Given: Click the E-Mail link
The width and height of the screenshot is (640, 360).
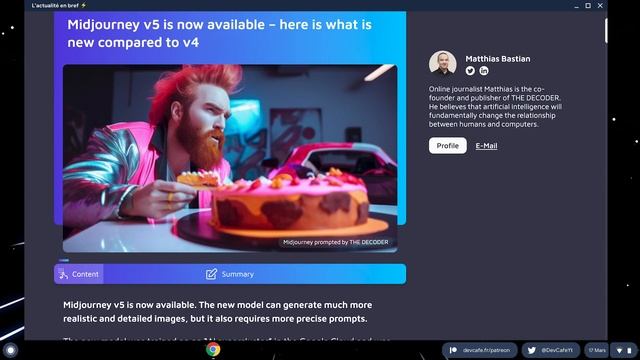Looking at the screenshot, I should point(486,146).
